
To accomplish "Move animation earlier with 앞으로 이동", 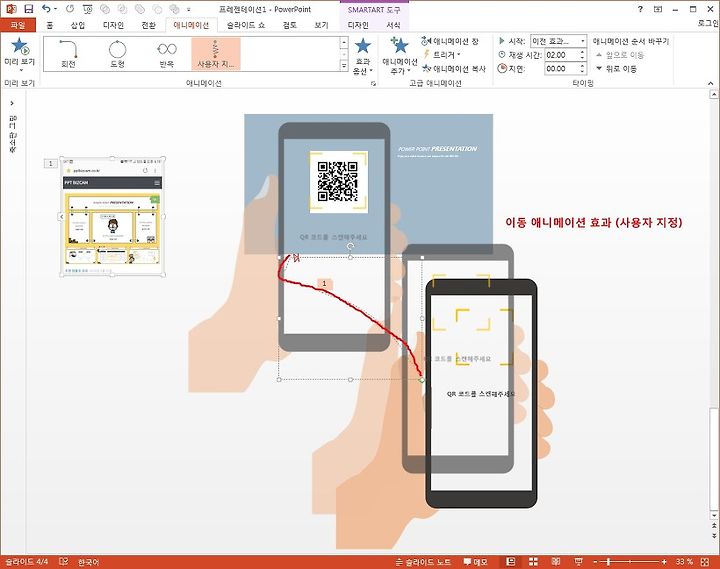I will 619,55.
